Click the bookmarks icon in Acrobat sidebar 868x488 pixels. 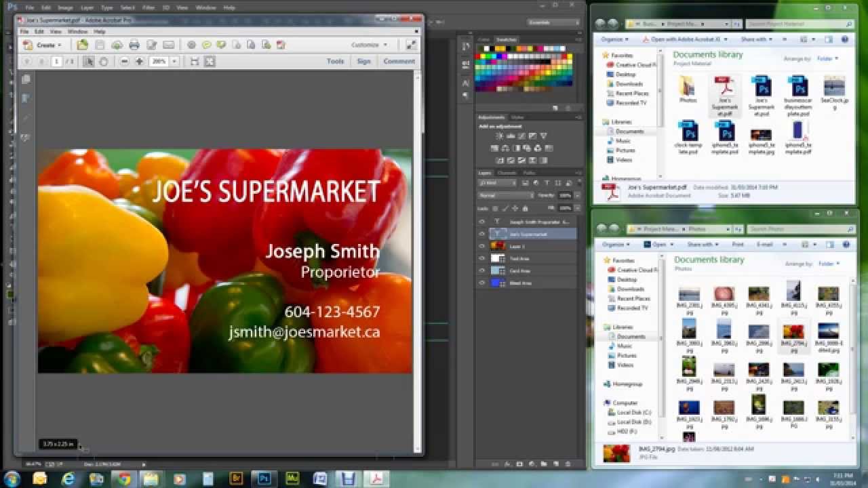[26, 98]
